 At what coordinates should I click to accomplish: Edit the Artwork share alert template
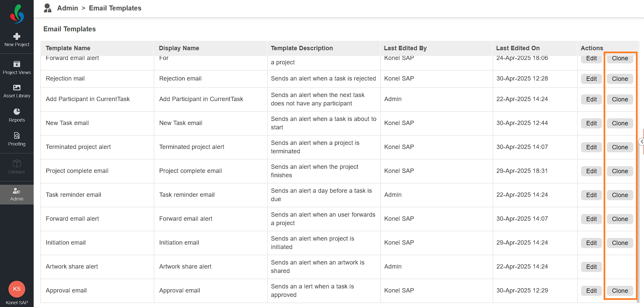(x=591, y=267)
